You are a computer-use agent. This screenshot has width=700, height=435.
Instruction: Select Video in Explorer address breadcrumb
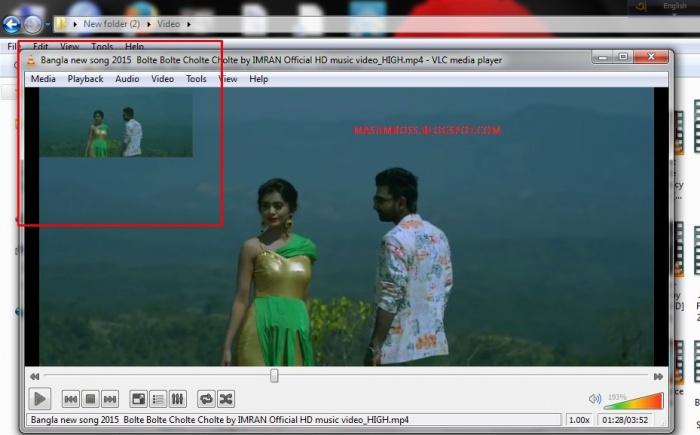pyautogui.click(x=168, y=24)
